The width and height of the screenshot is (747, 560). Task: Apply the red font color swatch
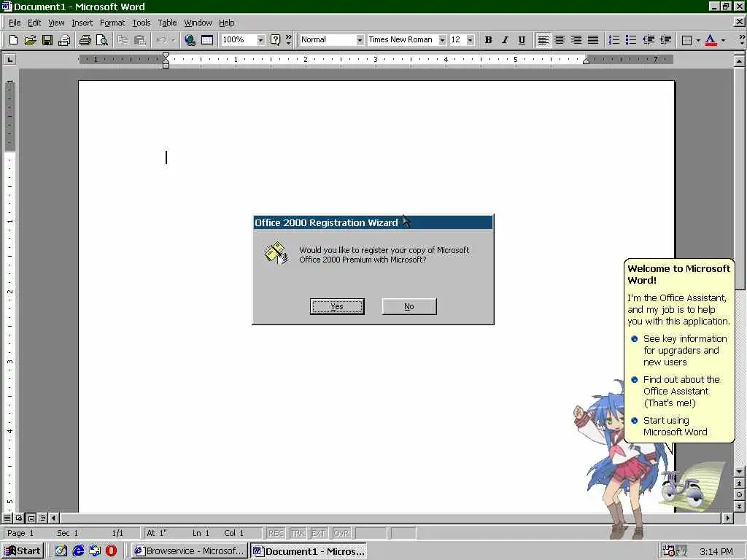(711, 40)
